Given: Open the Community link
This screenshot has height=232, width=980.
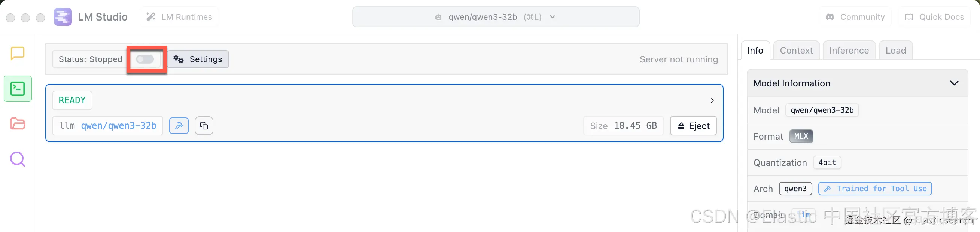Looking at the screenshot, I should click(855, 17).
